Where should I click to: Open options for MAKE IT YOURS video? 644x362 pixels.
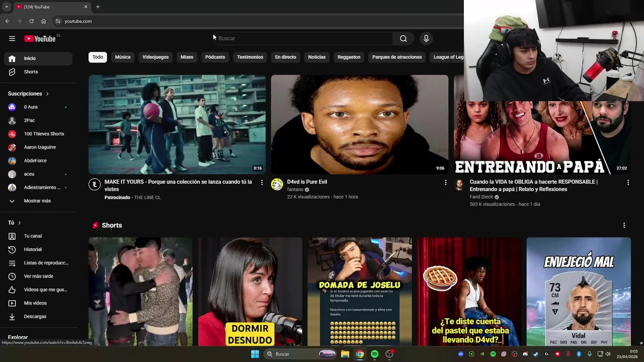262,182
